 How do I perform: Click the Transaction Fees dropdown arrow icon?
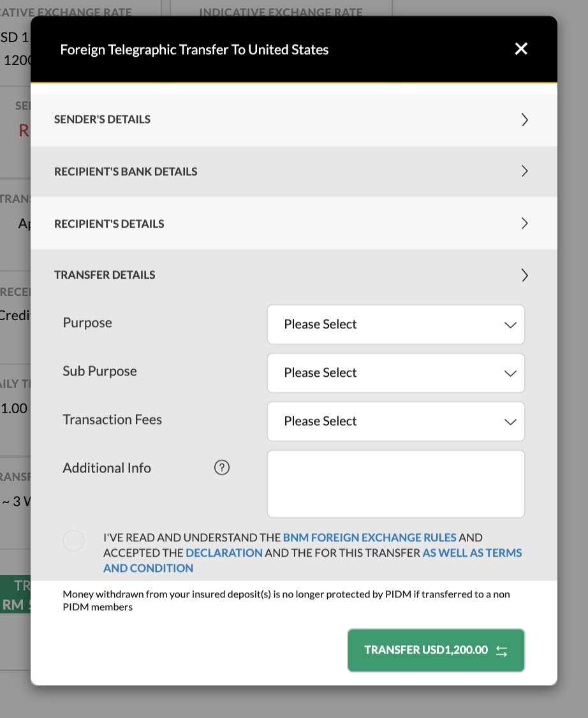[510, 422]
